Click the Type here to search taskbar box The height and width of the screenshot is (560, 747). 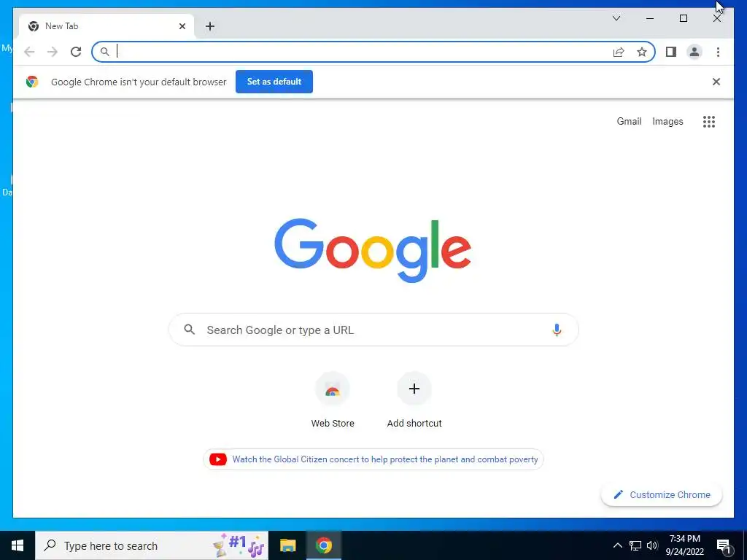(x=152, y=545)
